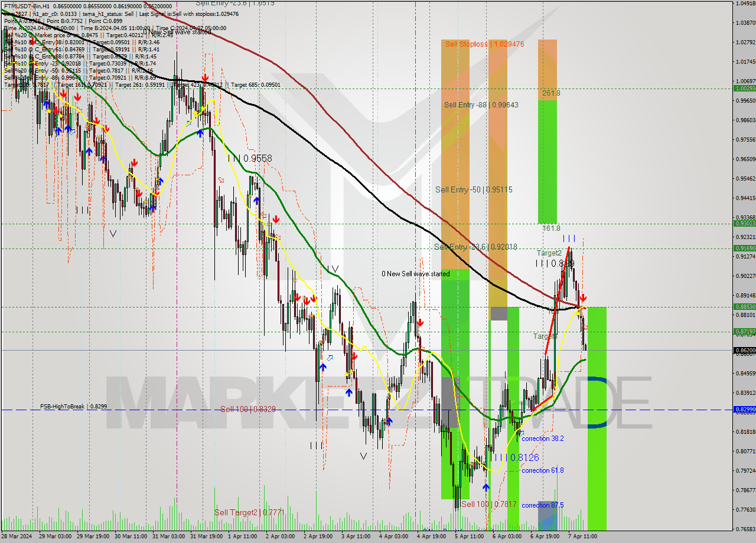Image resolution: width=756 pixels, height=543 pixels.
Task: Select the 'correction 61.8' label
Action: click(x=543, y=470)
